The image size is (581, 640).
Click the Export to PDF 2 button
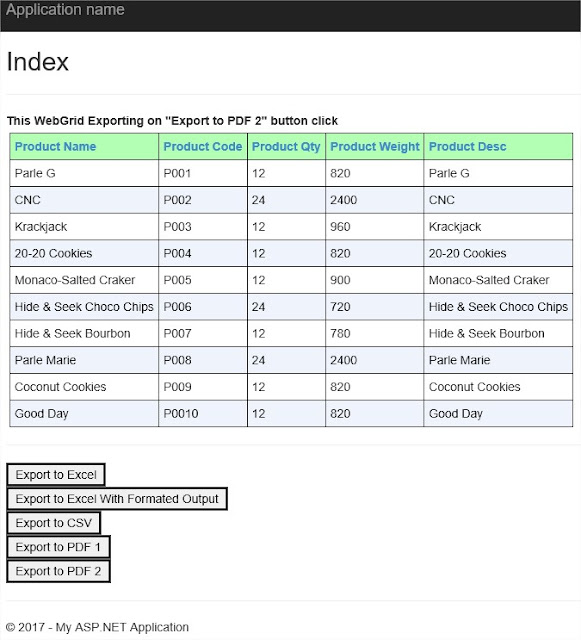coord(58,571)
